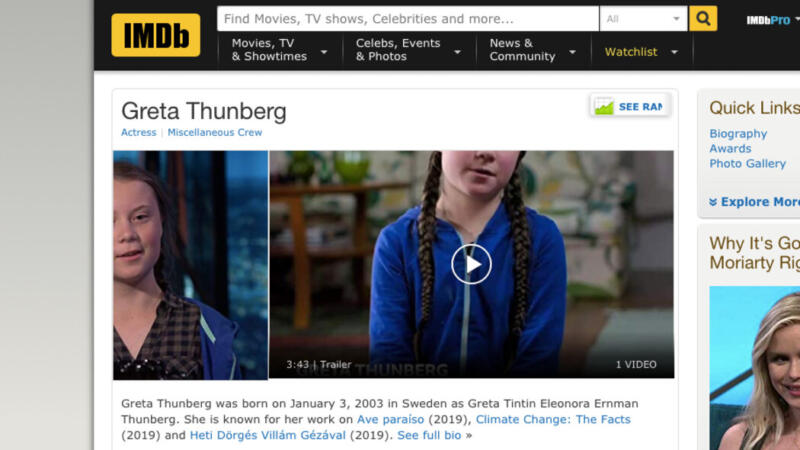This screenshot has width=800, height=450.
Task: Play the Greta Thunberg trailer video
Action: point(471,264)
